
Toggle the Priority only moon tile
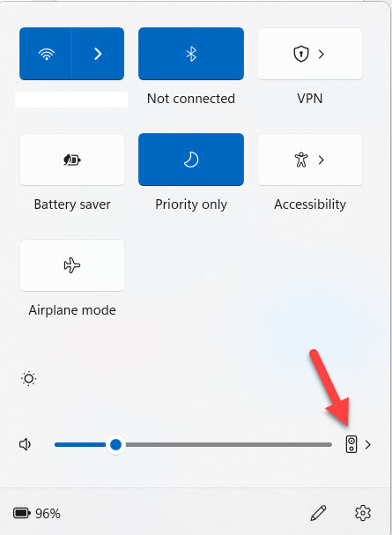[191, 160]
